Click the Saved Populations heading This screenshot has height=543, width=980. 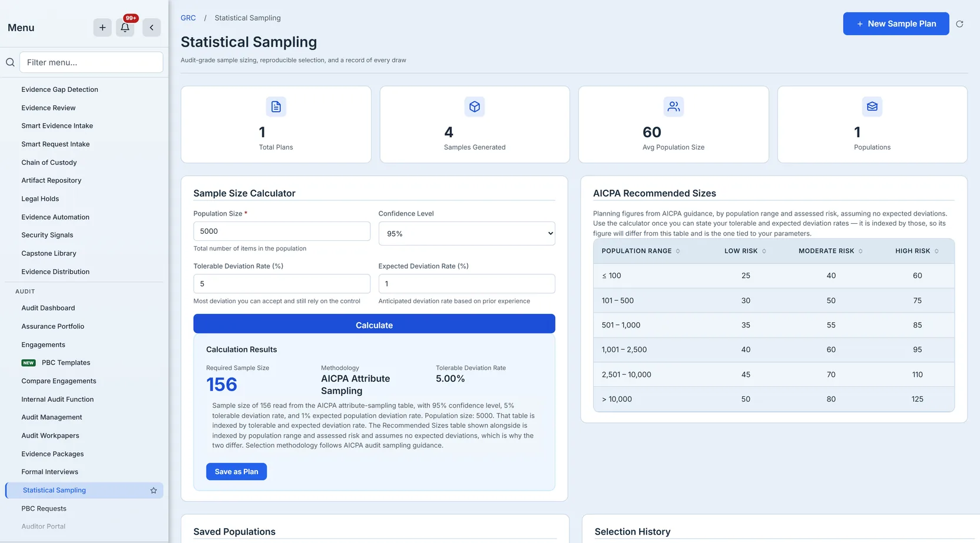[234, 532]
